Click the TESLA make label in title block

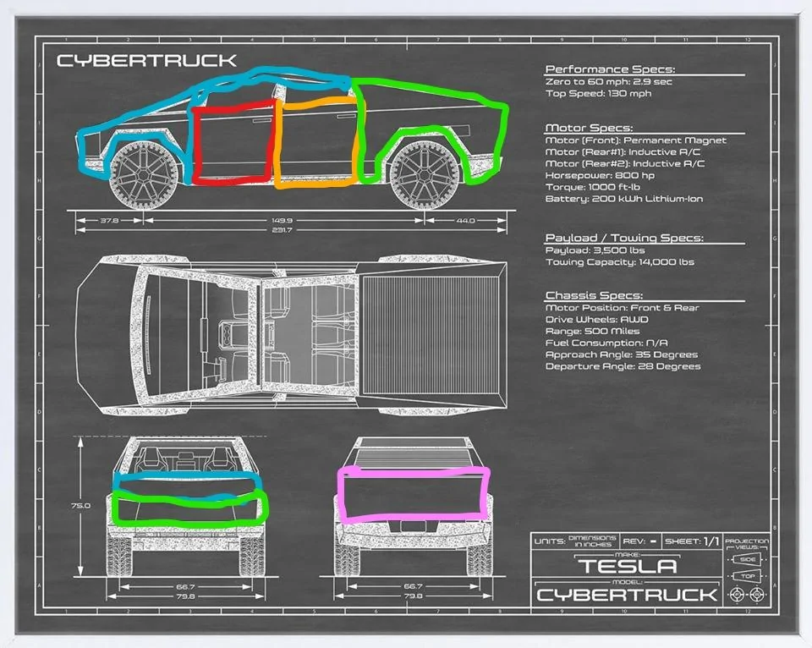point(627,566)
